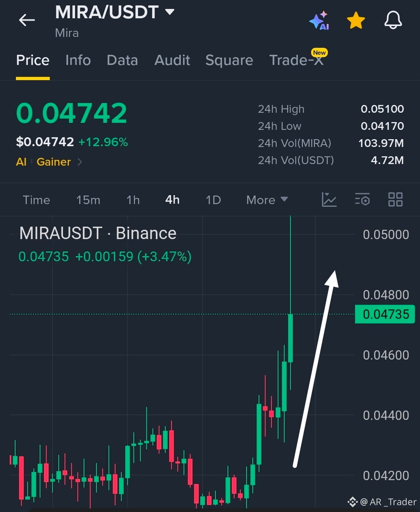
Task: Click the large 0.04742 price
Action: tap(72, 113)
